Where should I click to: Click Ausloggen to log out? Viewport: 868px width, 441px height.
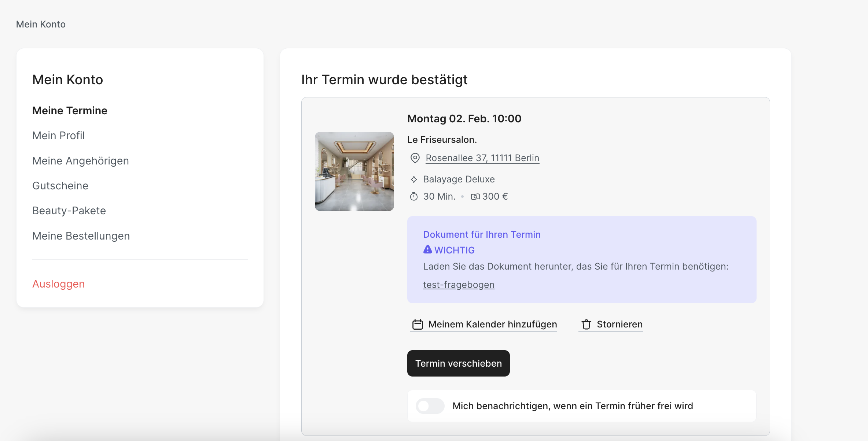click(59, 284)
